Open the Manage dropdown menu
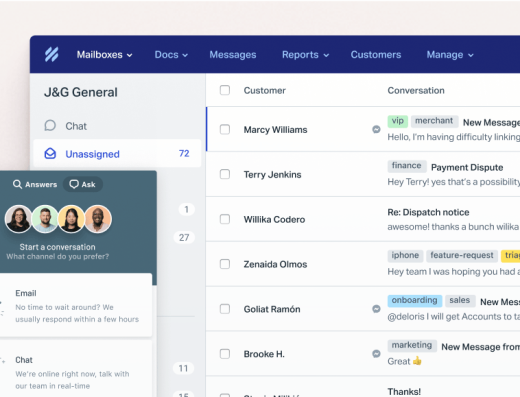The image size is (520, 397). point(450,55)
